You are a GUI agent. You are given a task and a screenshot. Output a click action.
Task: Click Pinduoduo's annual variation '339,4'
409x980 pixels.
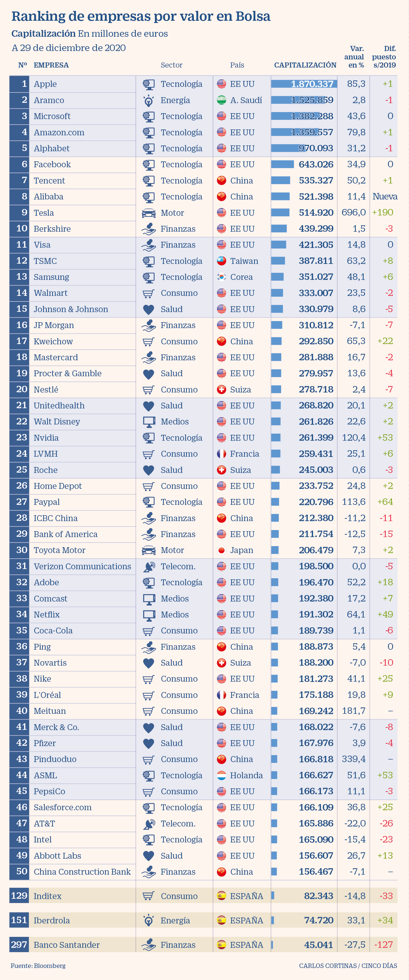[x=354, y=759]
